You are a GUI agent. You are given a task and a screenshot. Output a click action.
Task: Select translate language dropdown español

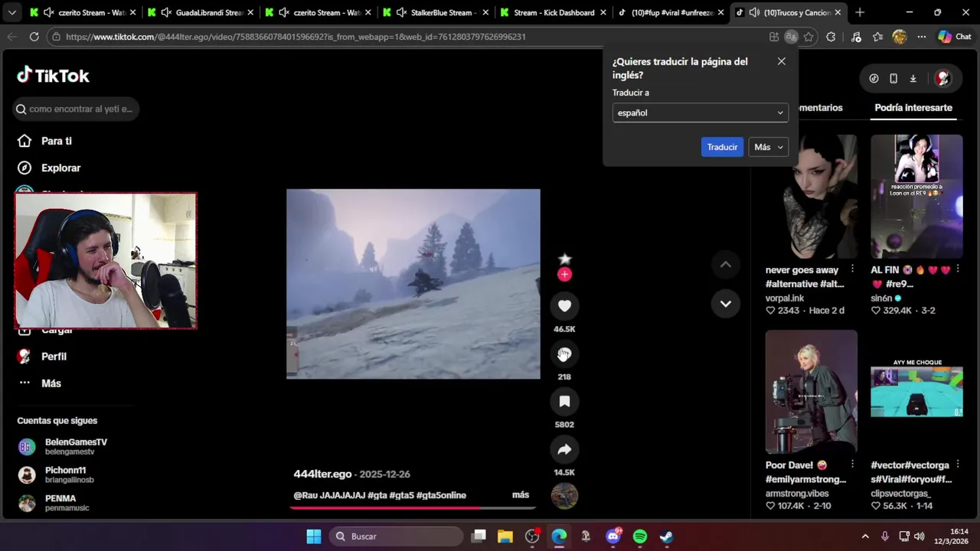pos(700,112)
